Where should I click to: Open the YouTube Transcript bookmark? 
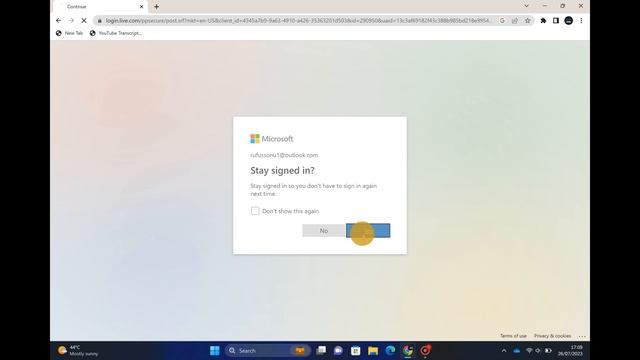coord(116,33)
